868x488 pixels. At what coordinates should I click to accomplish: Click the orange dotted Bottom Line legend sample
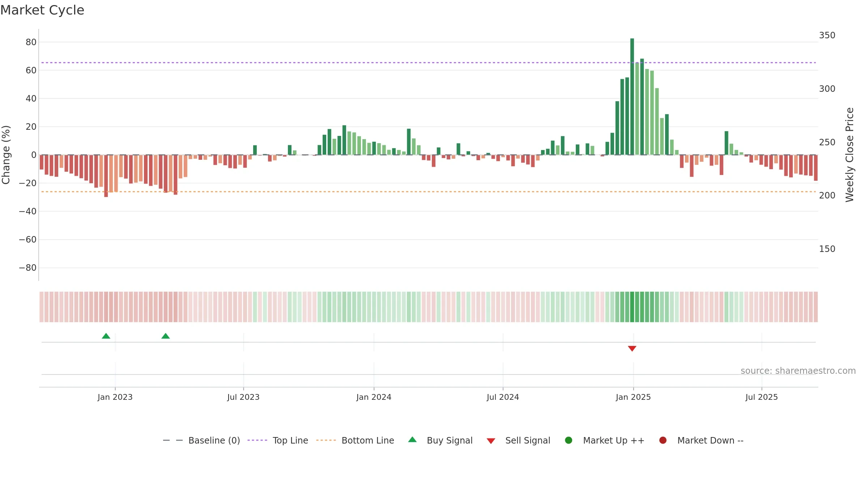click(x=326, y=440)
